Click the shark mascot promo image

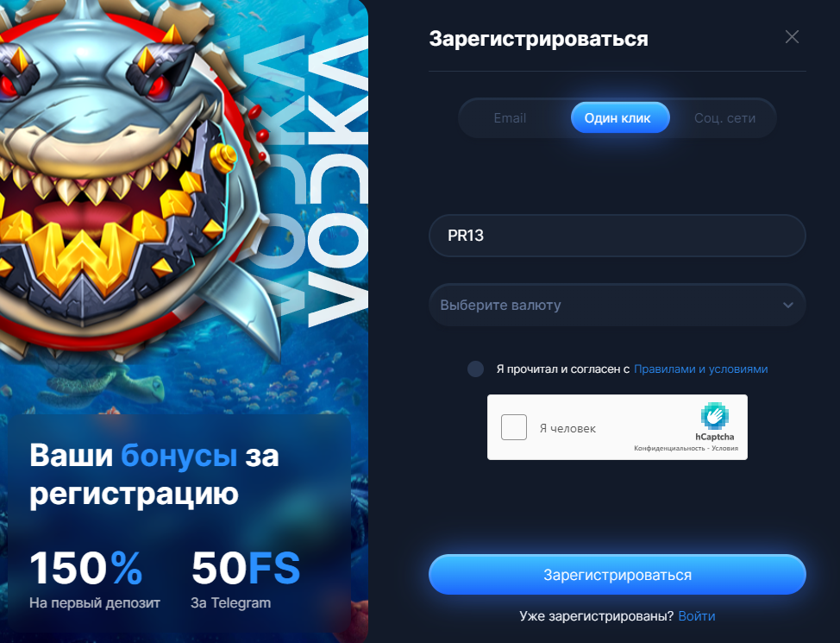134,177
